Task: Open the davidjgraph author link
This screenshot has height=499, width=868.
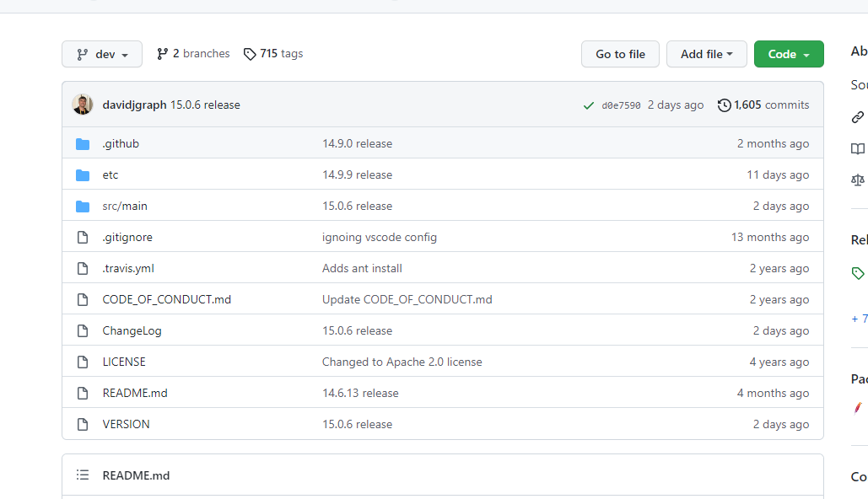Action: tap(134, 105)
